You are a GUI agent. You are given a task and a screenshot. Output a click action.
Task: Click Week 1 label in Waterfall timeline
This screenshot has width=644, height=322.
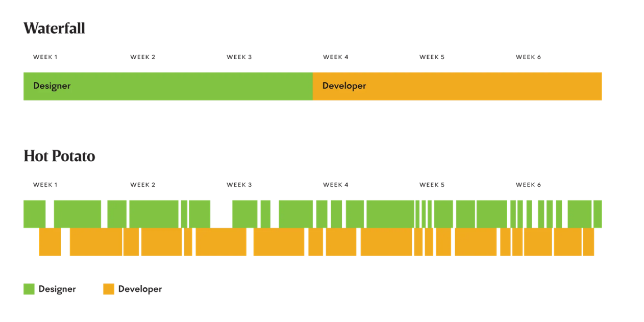click(x=45, y=57)
